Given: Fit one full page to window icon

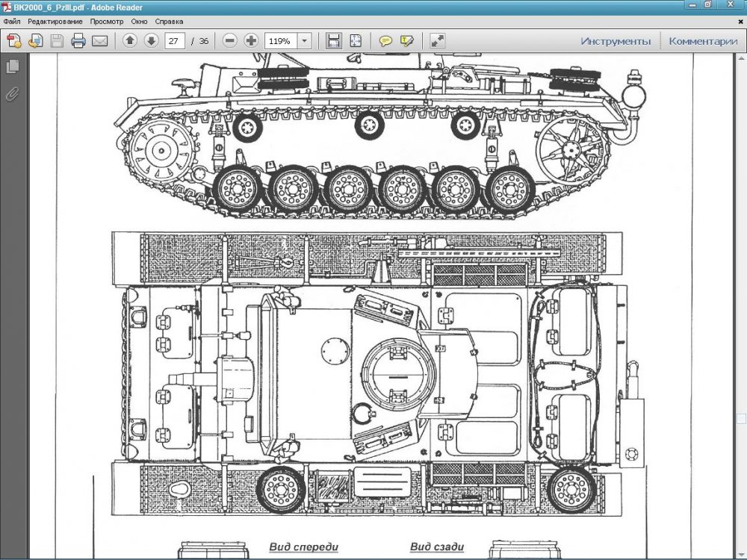Looking at the screenshot, I should pyautogui.click(x=356, y=41).
